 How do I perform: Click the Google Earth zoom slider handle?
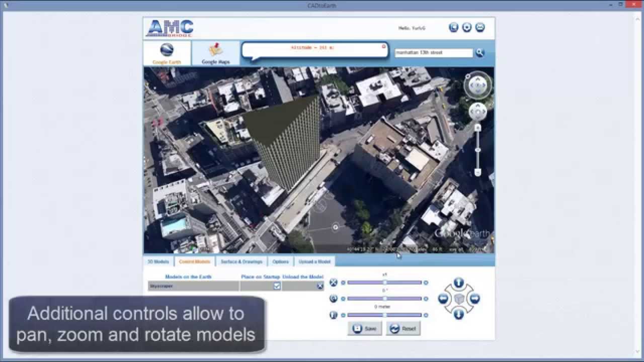pos(478,150)
